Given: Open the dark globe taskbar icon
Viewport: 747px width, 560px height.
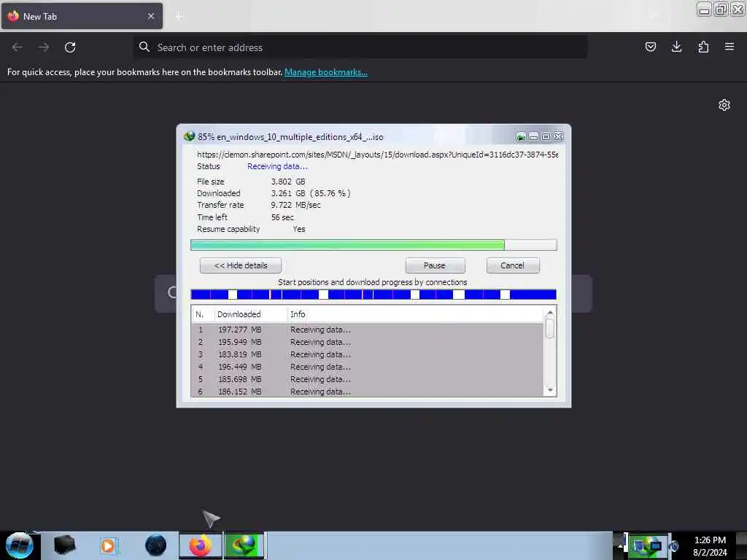Looking at the screenshot, I should (156, 545).
